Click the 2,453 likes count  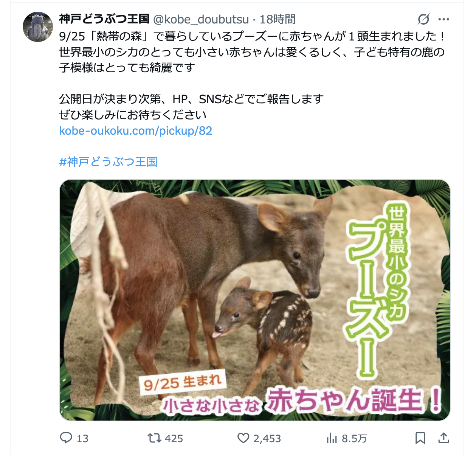pos(267,438)
